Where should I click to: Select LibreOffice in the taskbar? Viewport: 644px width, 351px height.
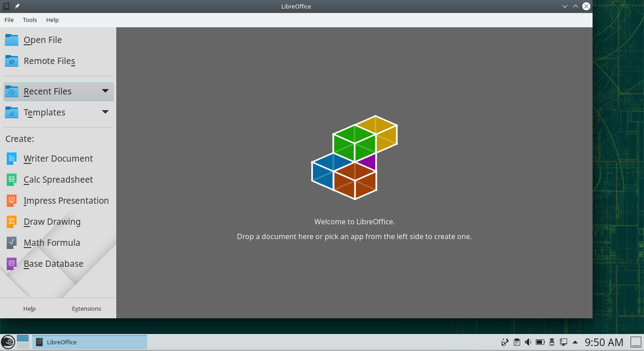coord(89,342)
